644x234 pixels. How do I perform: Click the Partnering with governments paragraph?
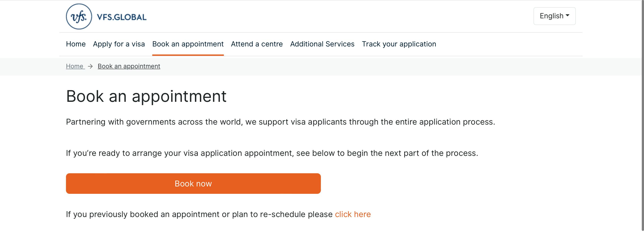[280, 122]
